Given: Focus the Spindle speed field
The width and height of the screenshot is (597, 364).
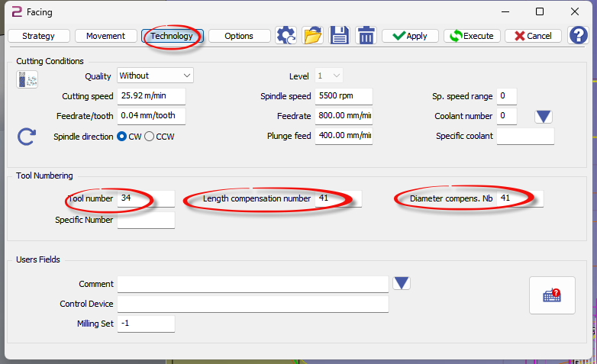Looking at the screenshot, I should [341, 96].
